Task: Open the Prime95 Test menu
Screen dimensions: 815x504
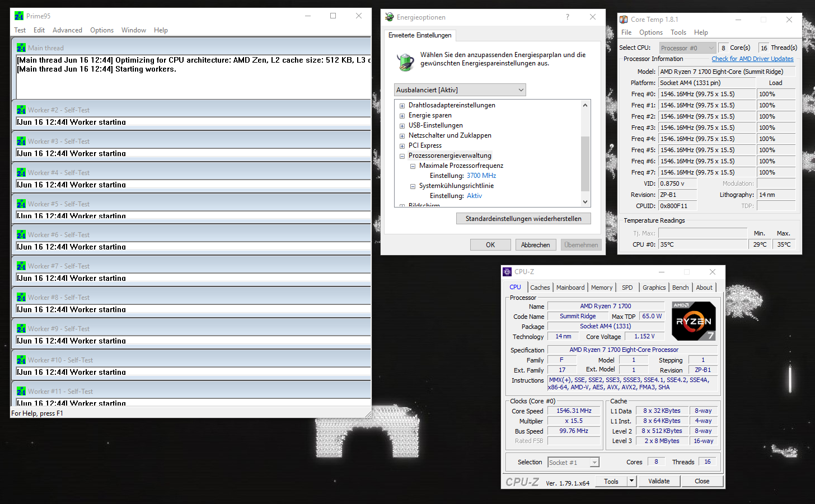Action: (x=20, y=30)
